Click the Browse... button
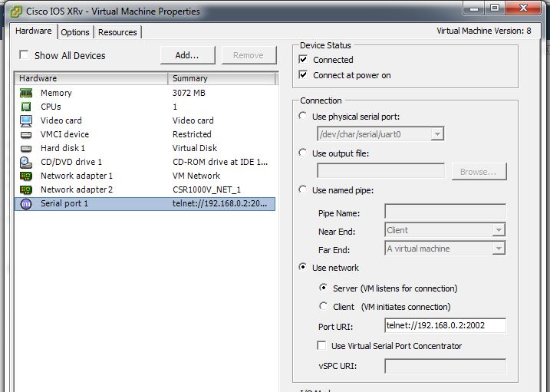 [x=479, y=172]
